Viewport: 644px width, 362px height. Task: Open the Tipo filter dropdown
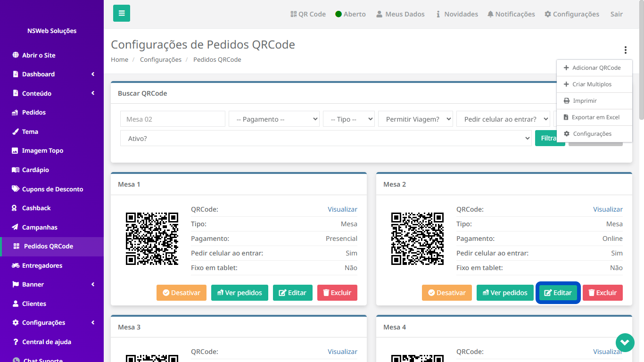349,119
